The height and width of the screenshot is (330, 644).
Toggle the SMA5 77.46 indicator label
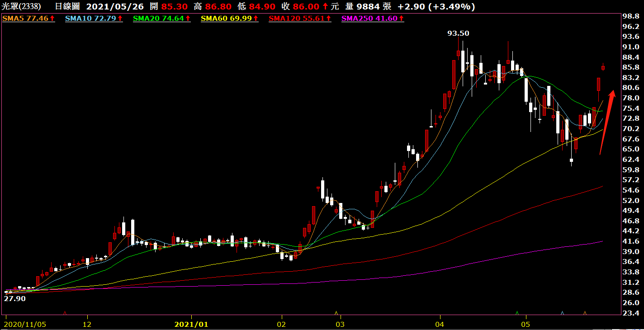[28, 19]
